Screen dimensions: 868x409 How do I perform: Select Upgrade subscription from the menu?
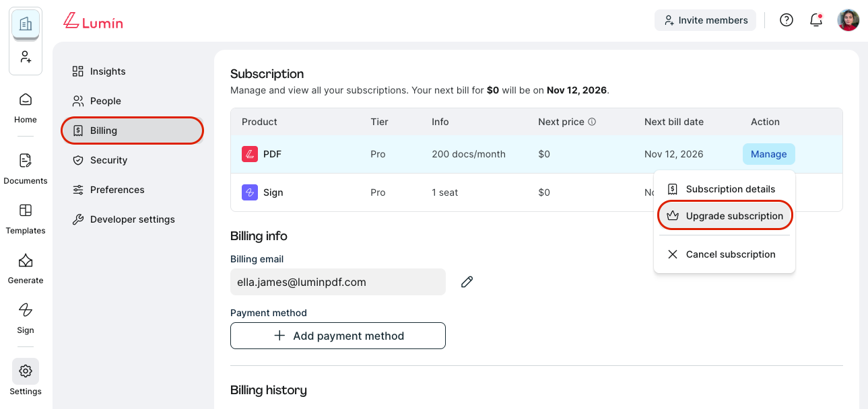(x=725, y=216)
